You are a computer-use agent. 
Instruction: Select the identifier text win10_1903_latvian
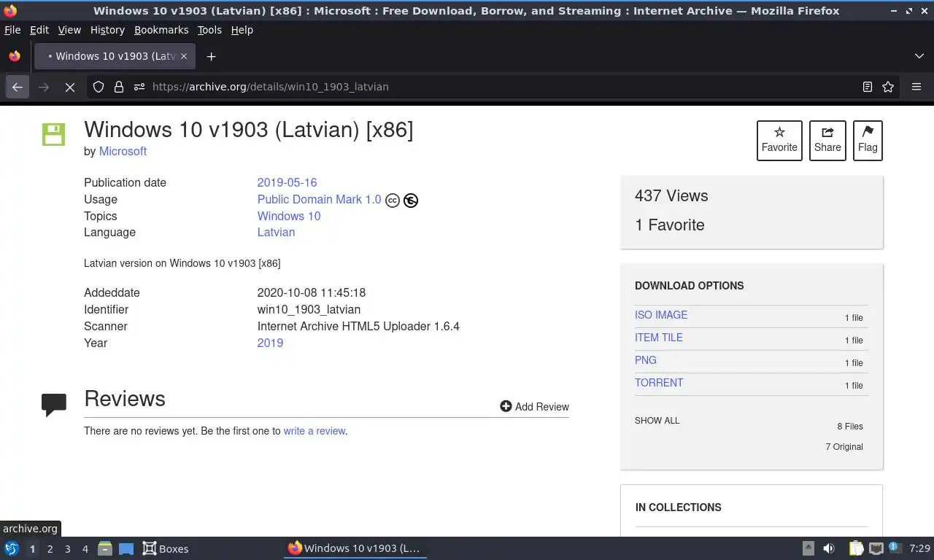(x=309, y=309)
